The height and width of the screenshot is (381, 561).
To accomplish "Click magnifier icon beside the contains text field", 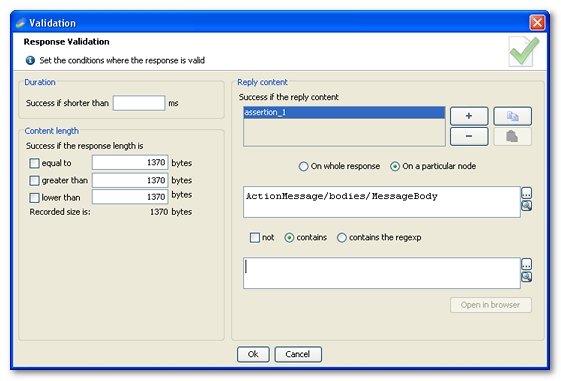I will [x=526, y=277].
